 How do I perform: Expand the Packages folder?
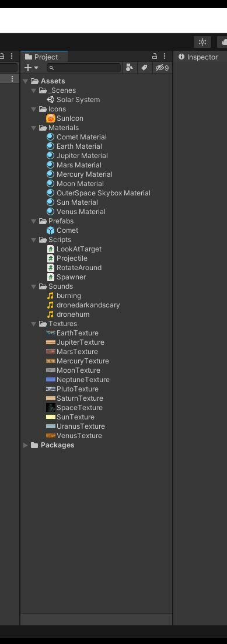point(26,445)
